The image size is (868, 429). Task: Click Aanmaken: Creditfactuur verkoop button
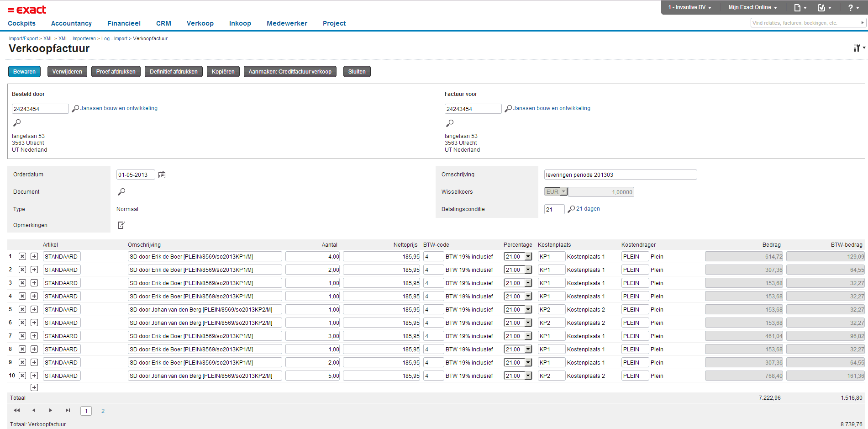[x=290, y=72]
